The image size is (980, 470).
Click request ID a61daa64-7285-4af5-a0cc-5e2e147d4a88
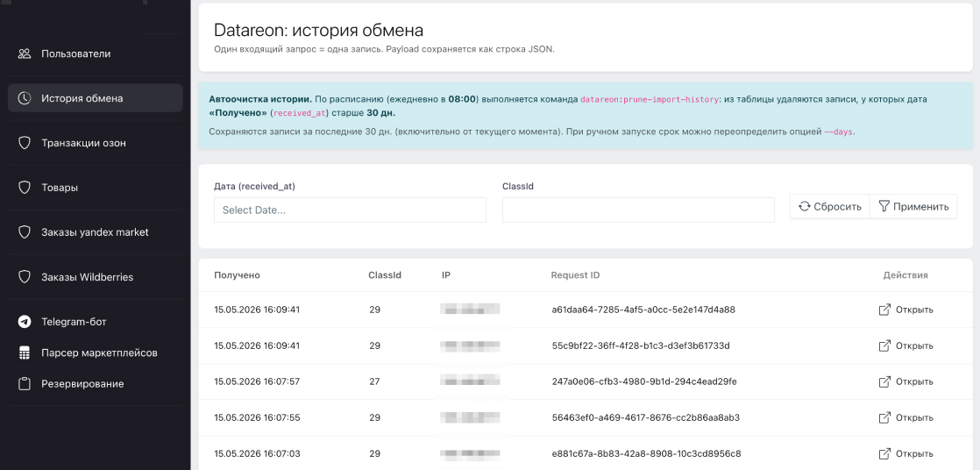(x=643, y=310)
